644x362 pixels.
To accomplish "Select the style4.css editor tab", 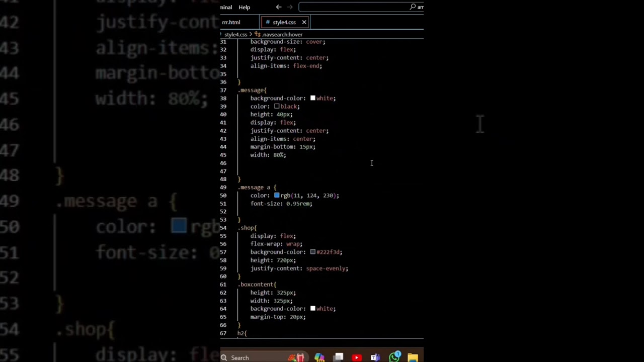I will [x=284, y=23].
